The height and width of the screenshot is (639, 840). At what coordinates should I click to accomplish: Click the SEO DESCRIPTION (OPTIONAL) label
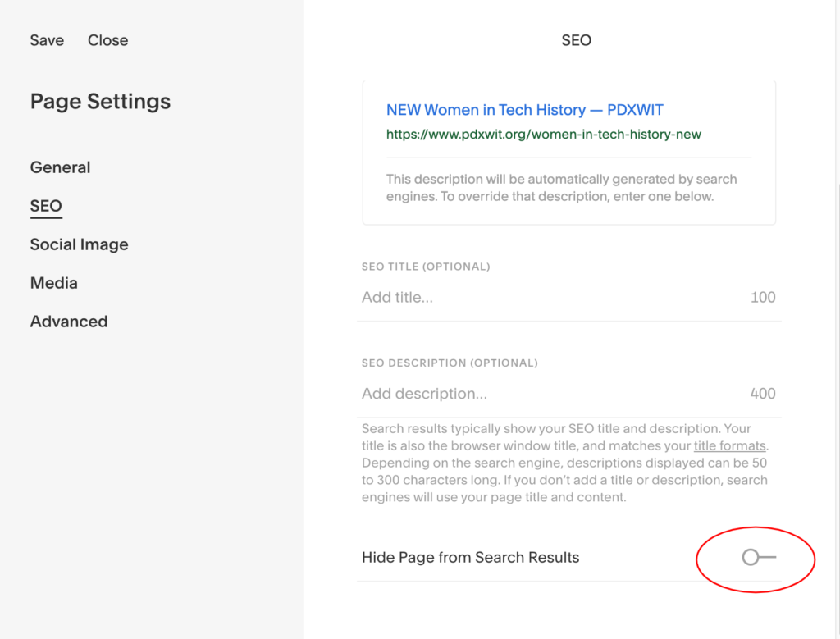(450, 363)
